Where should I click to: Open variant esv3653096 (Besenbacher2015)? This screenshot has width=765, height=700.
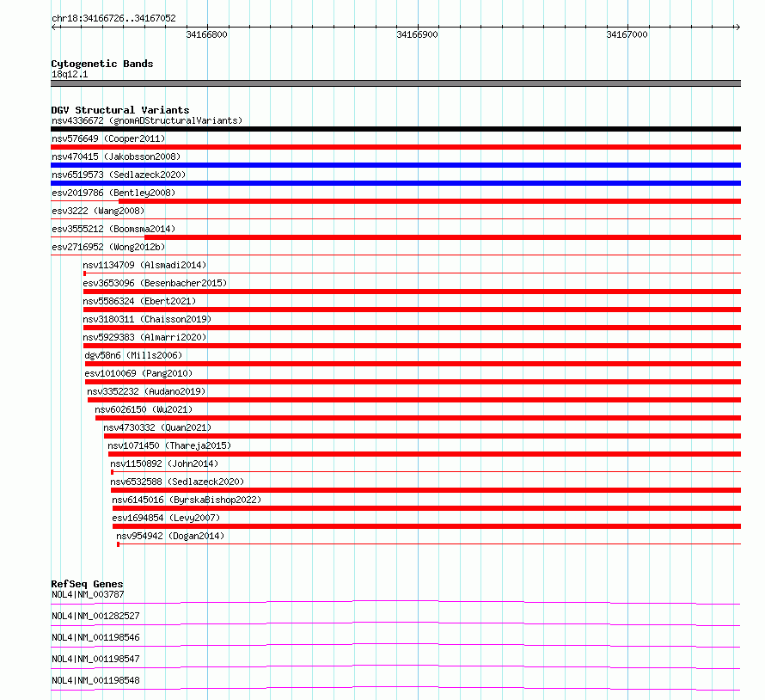pos(155,283)
